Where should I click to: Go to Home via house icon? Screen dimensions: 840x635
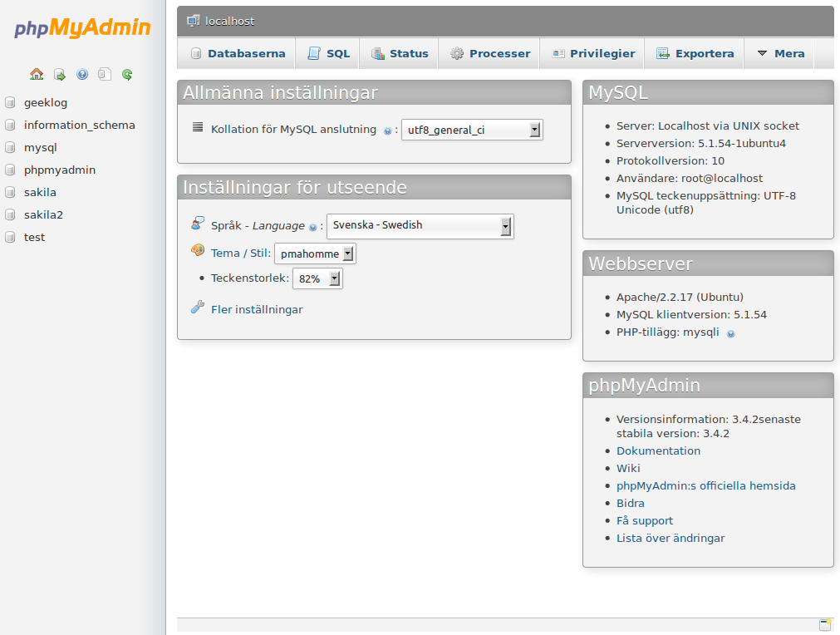pyautogui.click(x=37, y=74)
